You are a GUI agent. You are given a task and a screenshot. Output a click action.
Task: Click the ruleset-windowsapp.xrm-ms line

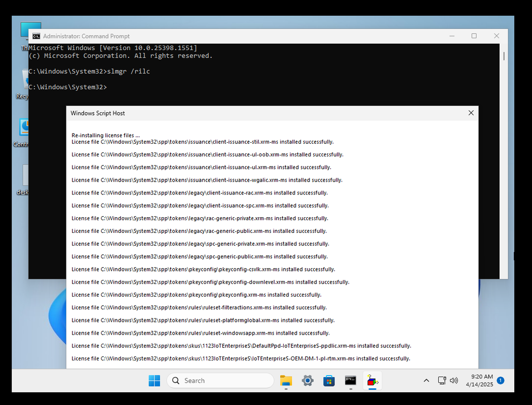coord(201,333)
